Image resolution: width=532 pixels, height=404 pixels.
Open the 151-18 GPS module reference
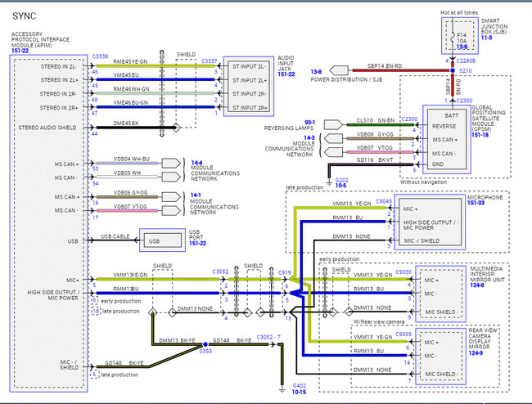(480, 135)
